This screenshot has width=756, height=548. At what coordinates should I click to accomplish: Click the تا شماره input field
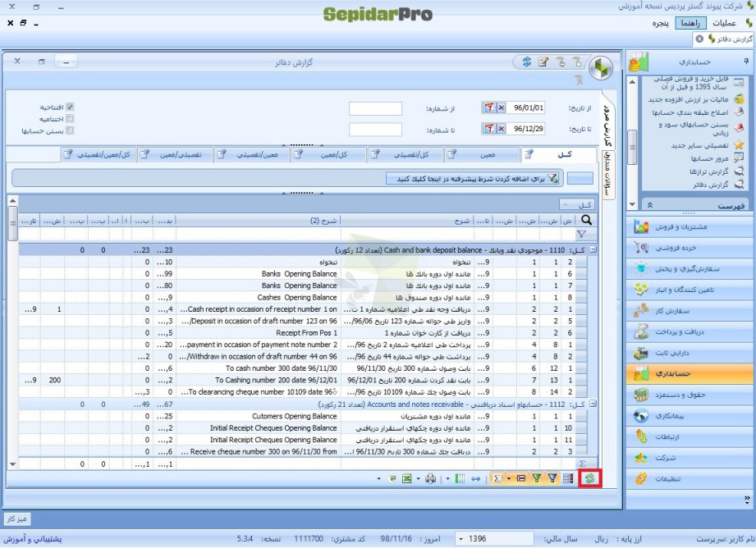376,129
